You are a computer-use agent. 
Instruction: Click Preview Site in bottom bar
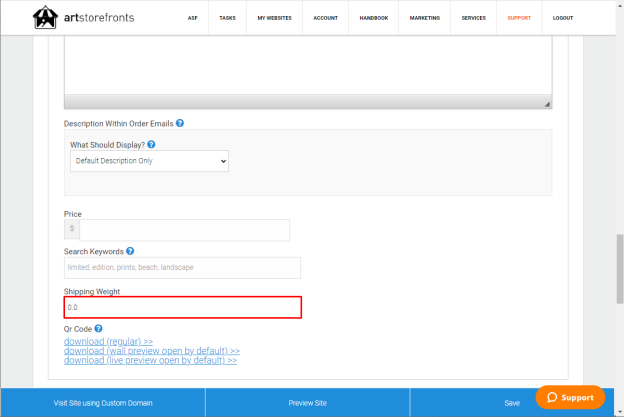pyautogui.click(x=308, y=403)
